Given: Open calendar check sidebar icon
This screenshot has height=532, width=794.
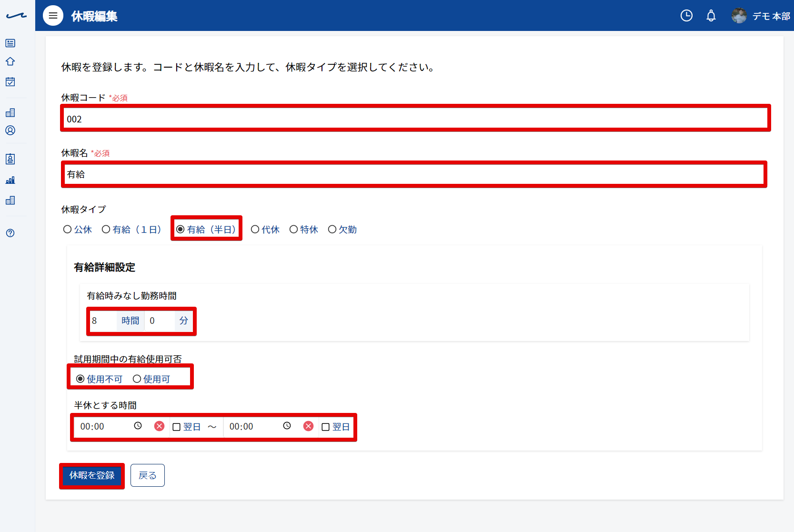Looking at the screenshot, I should (10, 81).
